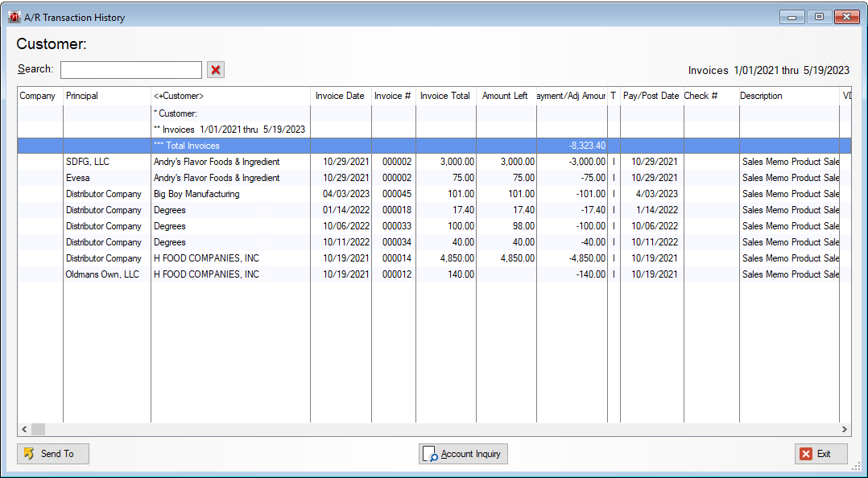Sort by the Invoice # column header

[x=393, y=96]
